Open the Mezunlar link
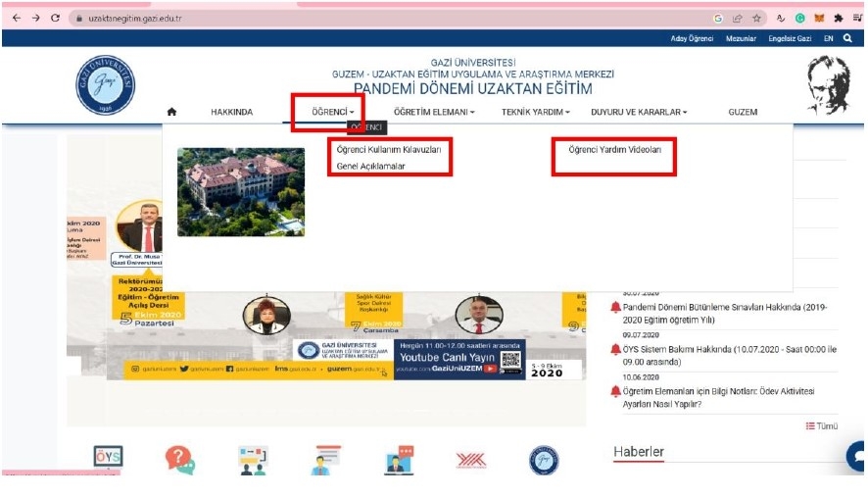This screenshot has height=497, width=868. point(741,38)
